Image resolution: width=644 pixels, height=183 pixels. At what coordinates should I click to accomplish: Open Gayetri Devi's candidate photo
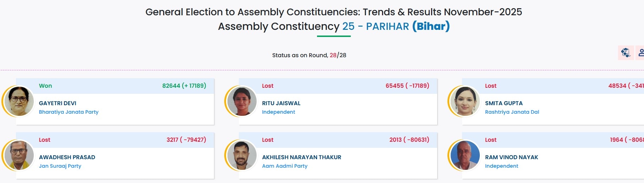(x=18, y=101)
